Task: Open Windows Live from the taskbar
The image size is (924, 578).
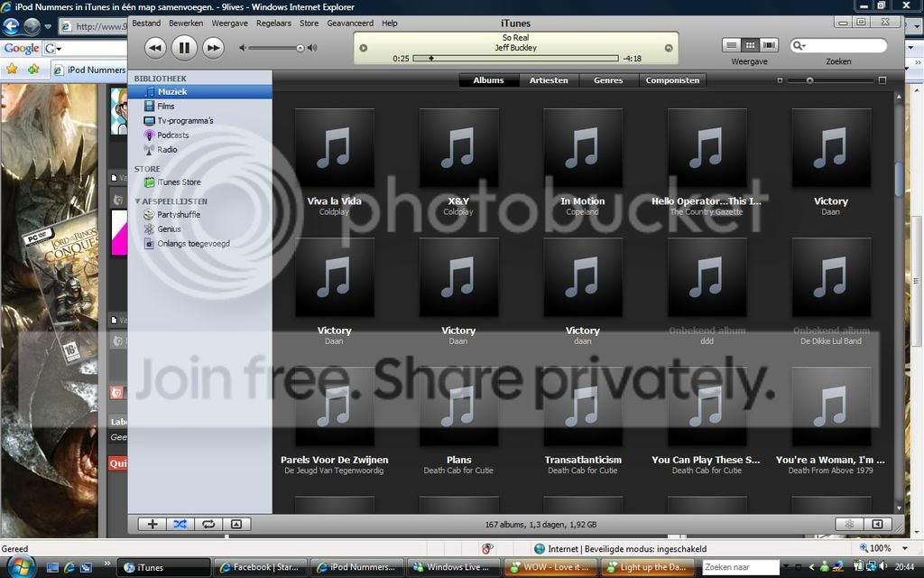Action: [452, 567]
